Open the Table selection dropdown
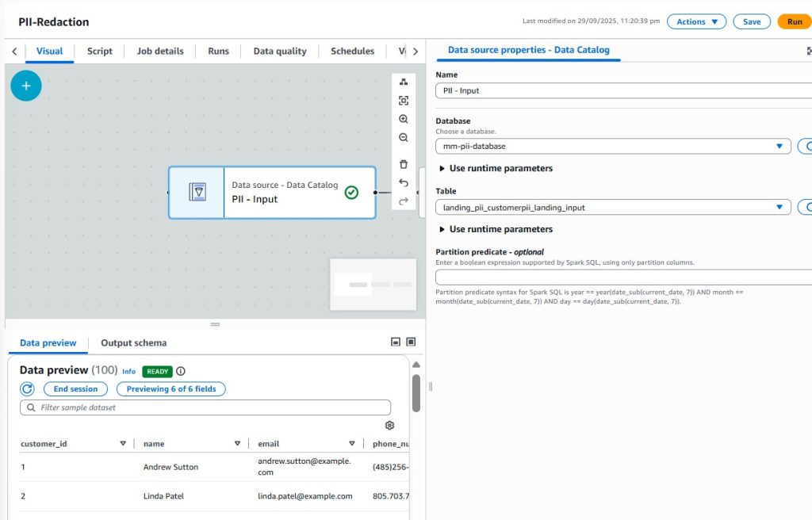812x520 pixels. tap(613, 207)
